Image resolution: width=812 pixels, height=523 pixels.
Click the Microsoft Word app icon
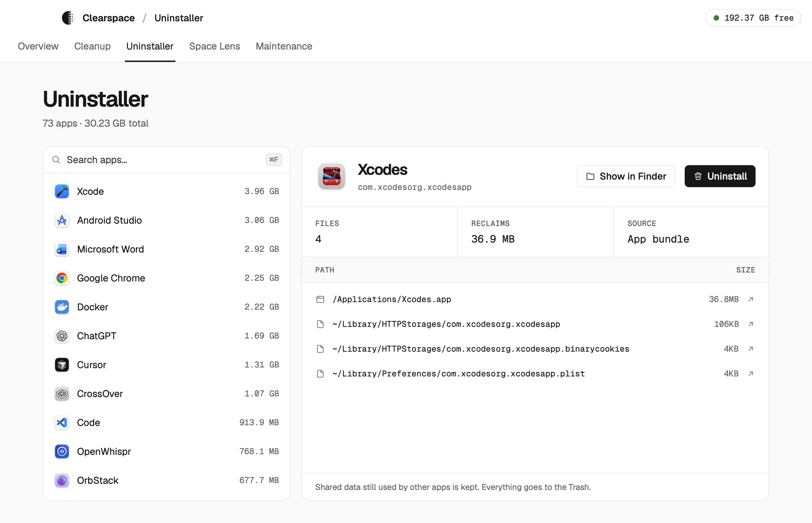tap(62, 249)
